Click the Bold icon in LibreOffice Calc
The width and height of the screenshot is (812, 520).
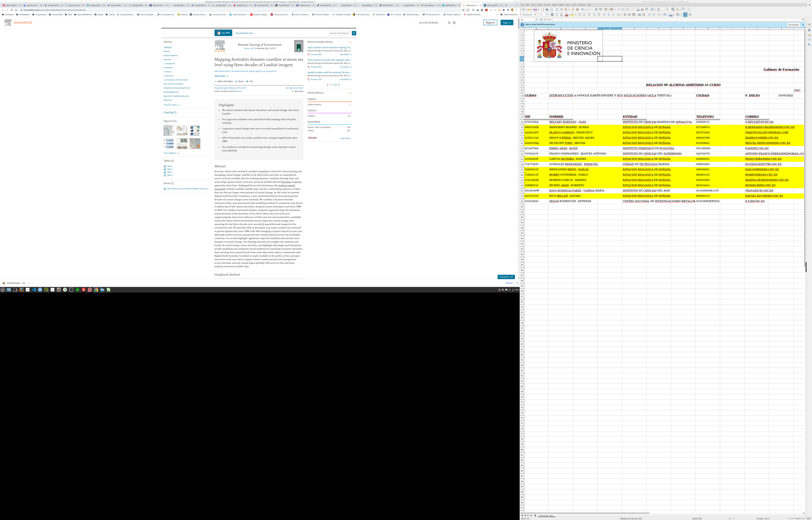point(552,15)
